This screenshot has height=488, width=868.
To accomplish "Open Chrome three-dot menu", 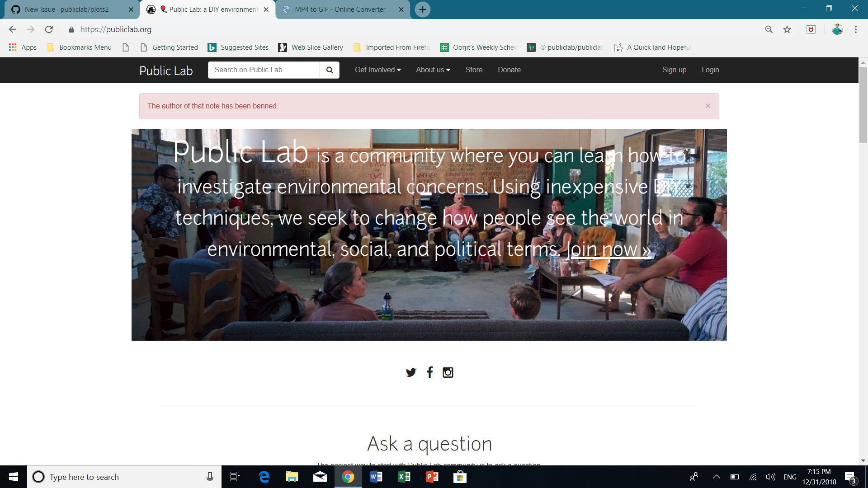I will click(855, 29).
